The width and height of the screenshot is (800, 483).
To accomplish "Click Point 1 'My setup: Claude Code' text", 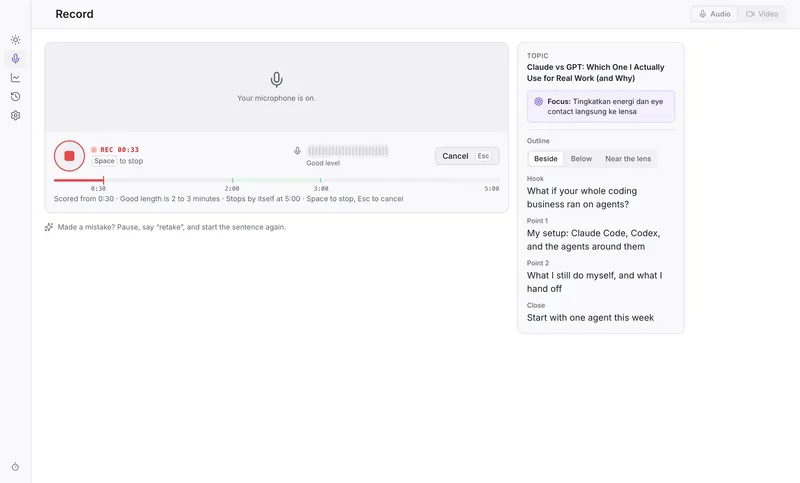I will click(593, 240).
